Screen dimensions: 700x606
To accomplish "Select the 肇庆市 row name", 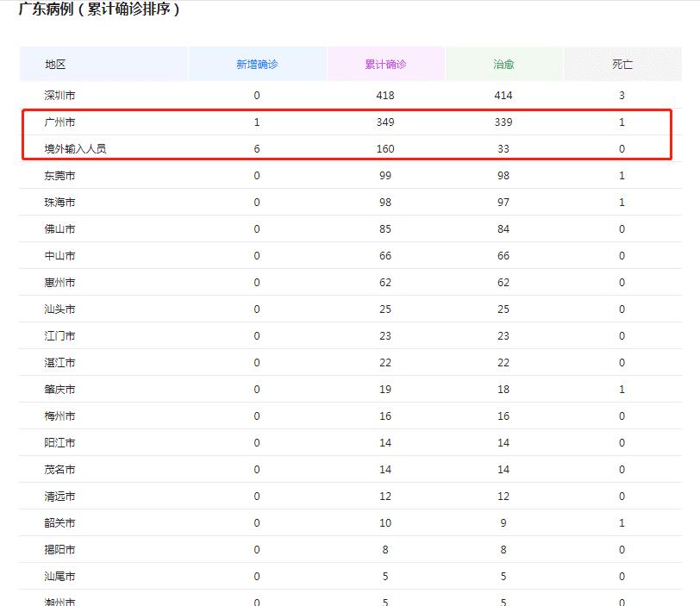I will [x=59, y=390].
